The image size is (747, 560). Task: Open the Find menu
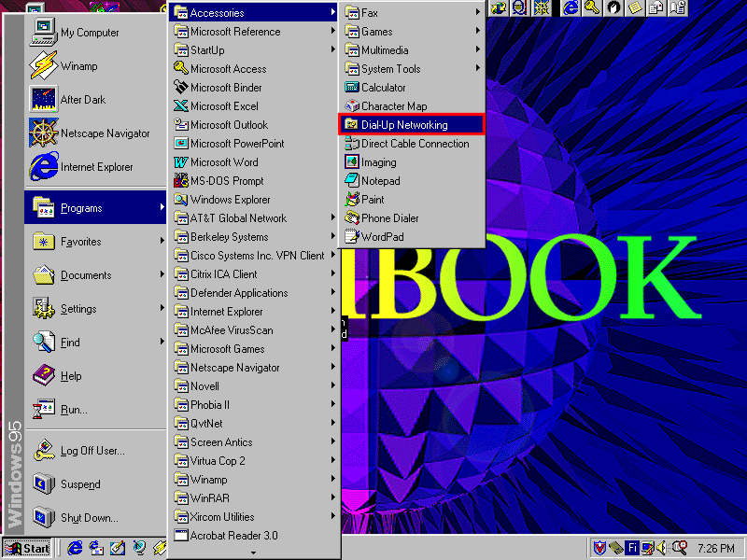click(95, 342)
